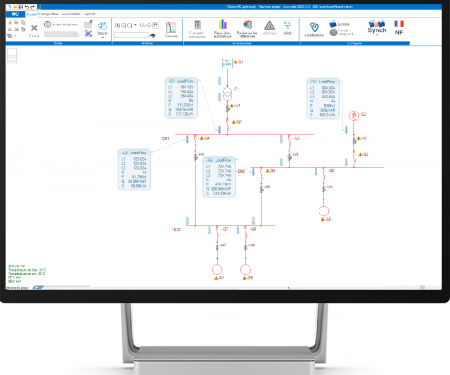
Task: Click the Synch icon in the ribbon
Action: [x=377, y=27]
